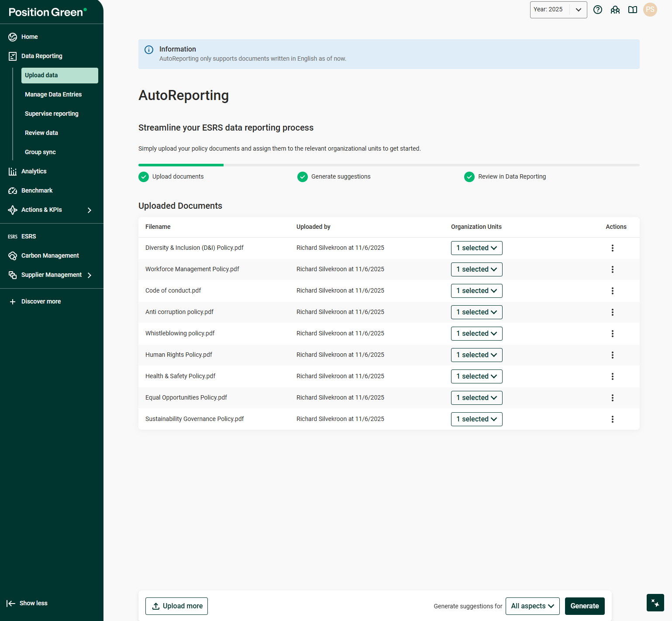Open the help question mark icon

(598, 10)
